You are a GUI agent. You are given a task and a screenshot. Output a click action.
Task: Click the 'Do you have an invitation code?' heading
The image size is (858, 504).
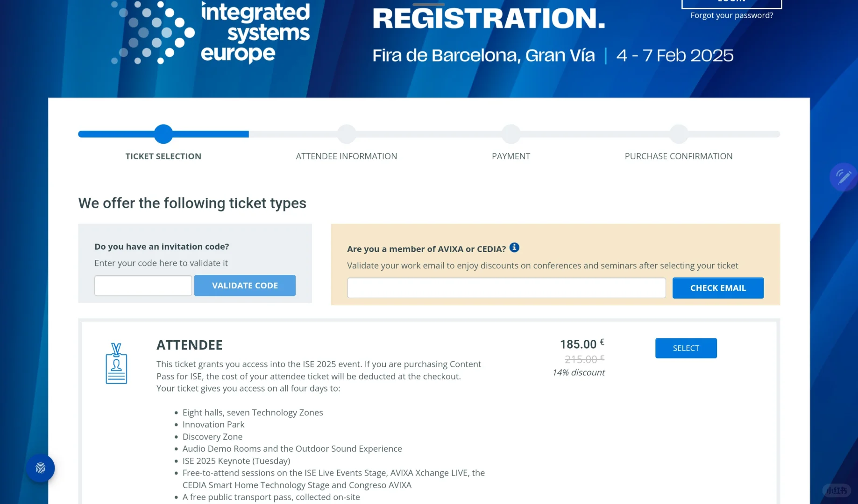162,247
